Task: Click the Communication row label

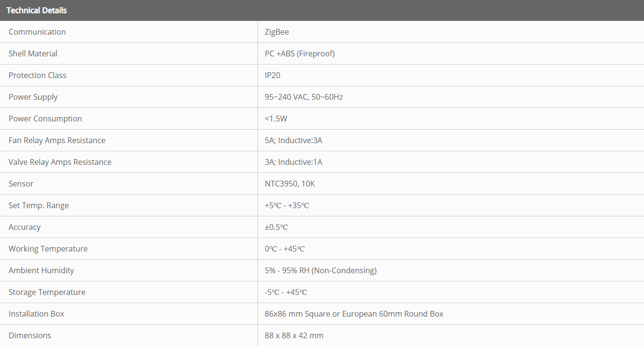Action: (37, 32)
